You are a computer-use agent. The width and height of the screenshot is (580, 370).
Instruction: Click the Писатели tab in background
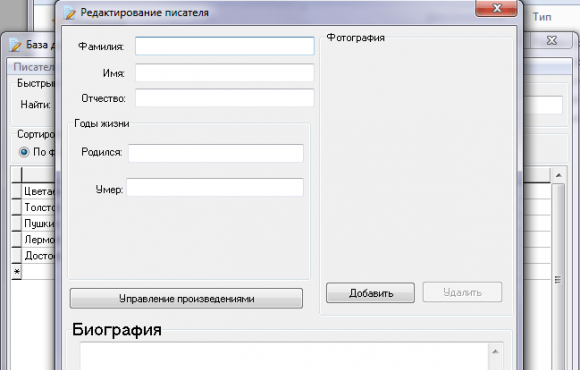pyautogui.click(x=33, y=67)
